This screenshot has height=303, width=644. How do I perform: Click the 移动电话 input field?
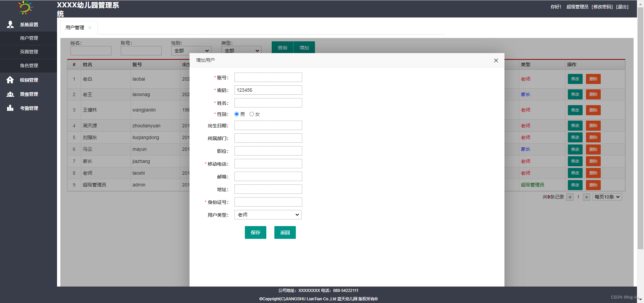click(268, 164)
